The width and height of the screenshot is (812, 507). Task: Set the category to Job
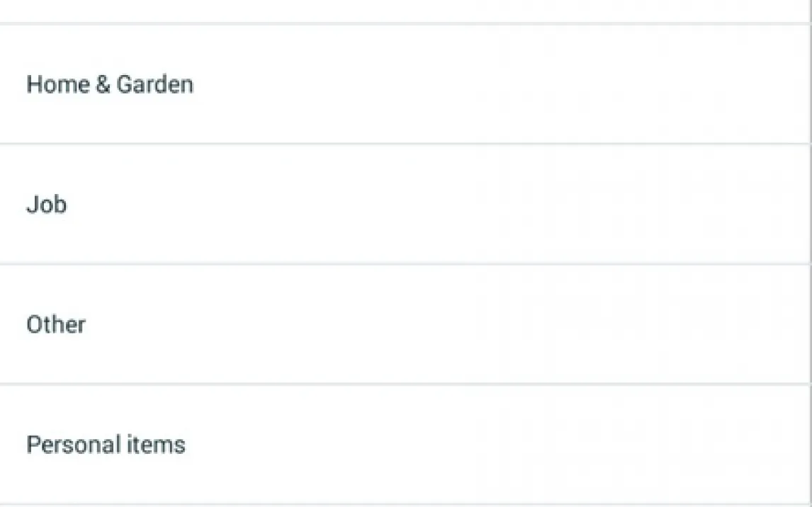tap(47, 205)
